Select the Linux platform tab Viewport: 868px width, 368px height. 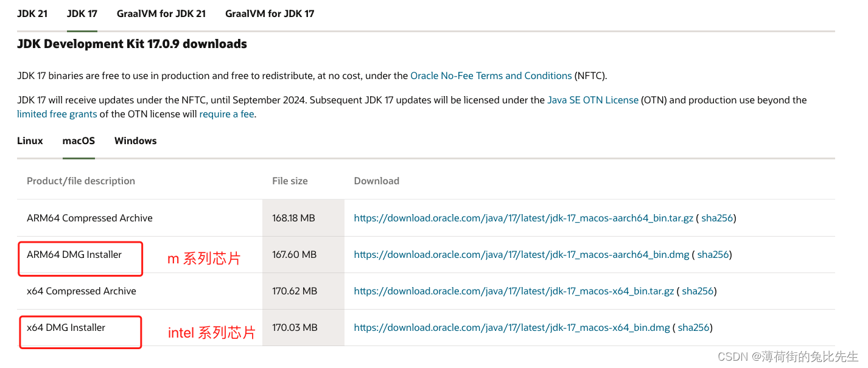(30, 141)
